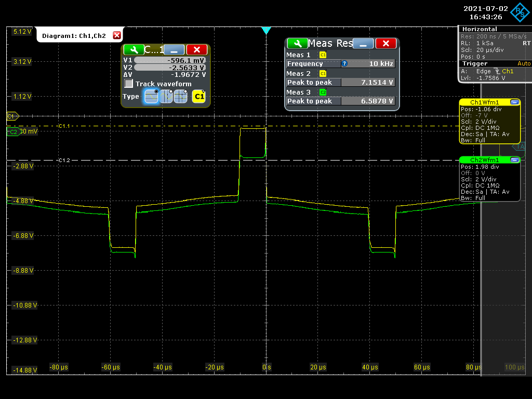Image resolution: width=532 pixels, height=399 pixels.
Task: Open cursor results settings via green wrench
Action: [x=134, y=50]
